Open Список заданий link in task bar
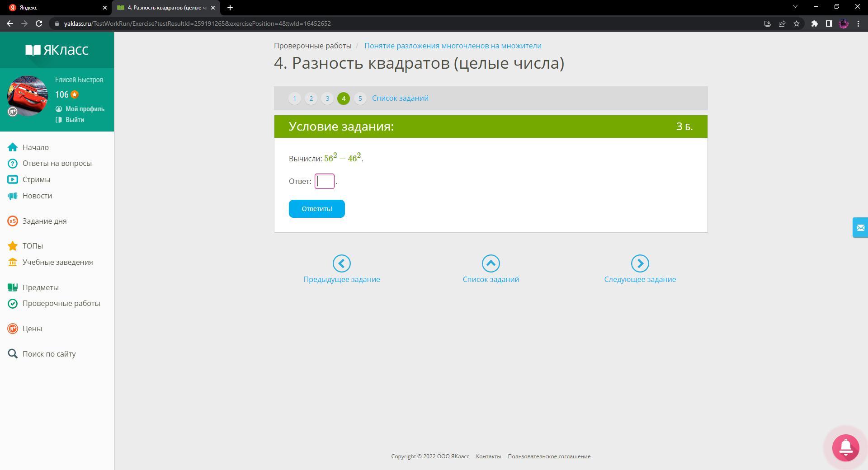 (x=400, y=99)
